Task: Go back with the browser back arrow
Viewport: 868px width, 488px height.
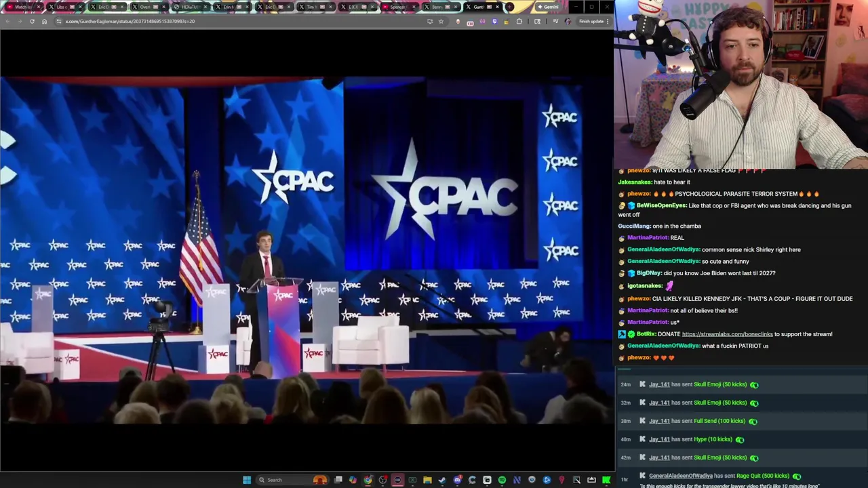Action: 7,21
